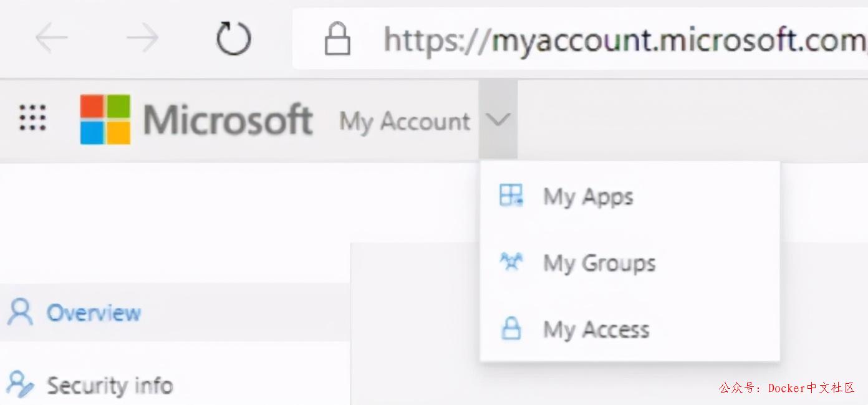Click the My Groups people icon
Screen dimensions: 868x405
click(511, 262)
